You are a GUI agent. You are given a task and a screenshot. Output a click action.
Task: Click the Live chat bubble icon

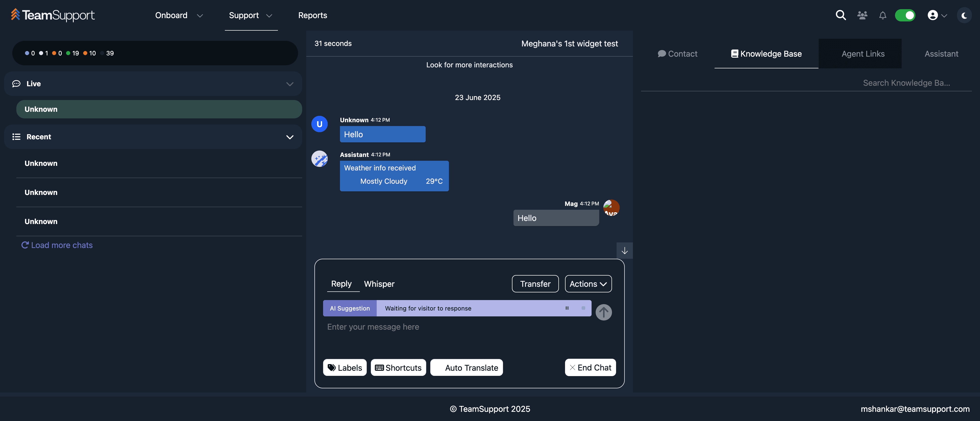tap(16, 84)
